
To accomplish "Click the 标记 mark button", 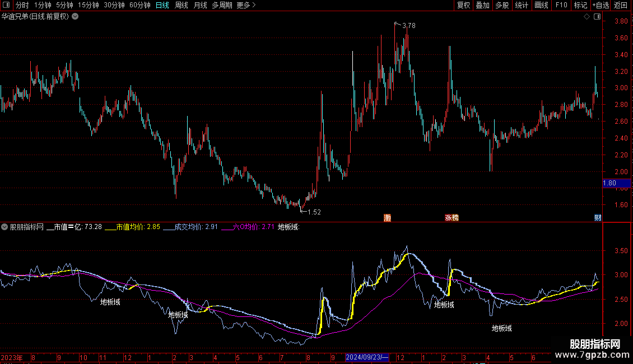I will [x=580, y=5].
